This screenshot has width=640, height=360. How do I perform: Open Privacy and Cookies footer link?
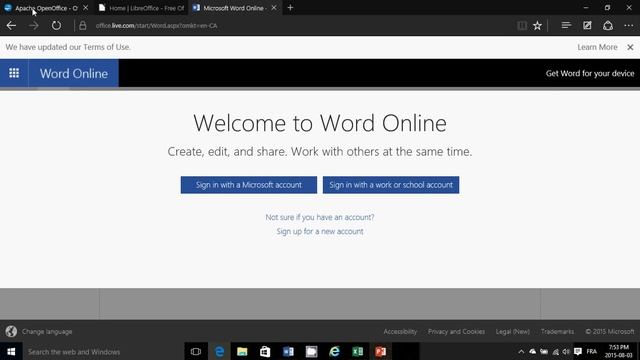[x=456, y=331]
